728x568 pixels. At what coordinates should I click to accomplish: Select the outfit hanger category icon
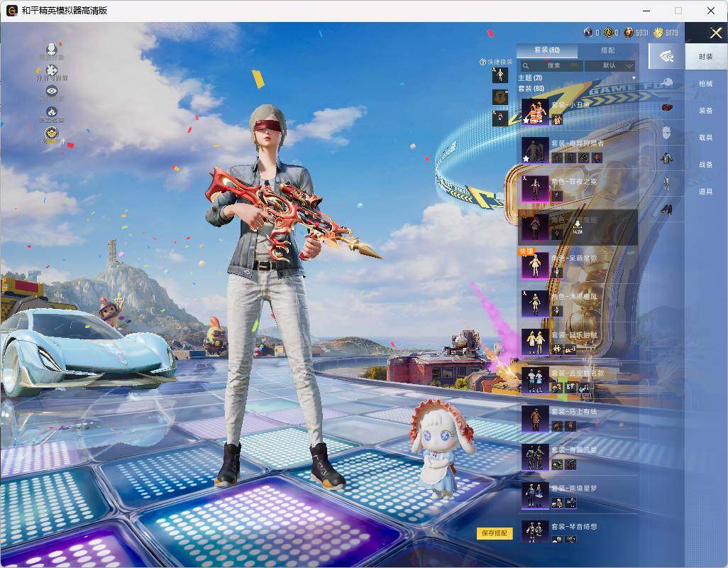tap(667, 56)
